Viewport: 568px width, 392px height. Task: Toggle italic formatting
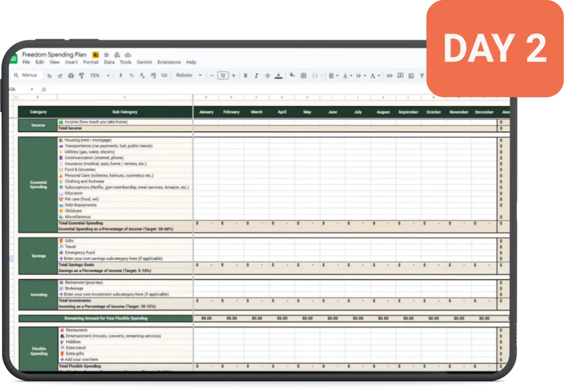257,75
